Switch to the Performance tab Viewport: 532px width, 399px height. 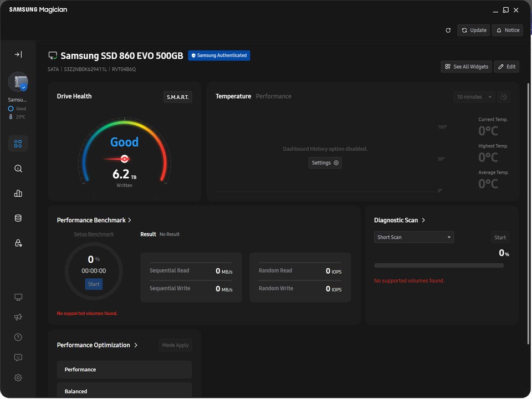pos(273,96)
